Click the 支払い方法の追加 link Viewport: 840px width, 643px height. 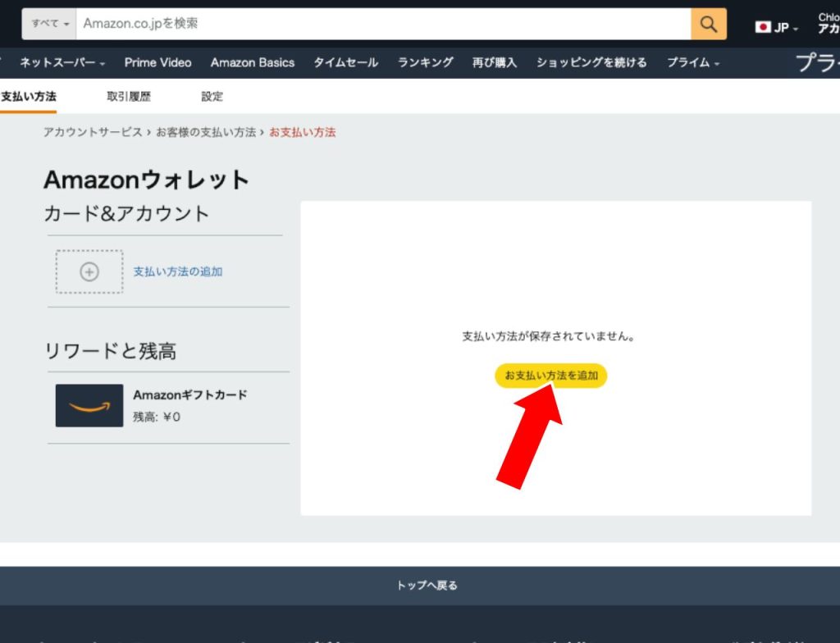(x=178, y=271)
